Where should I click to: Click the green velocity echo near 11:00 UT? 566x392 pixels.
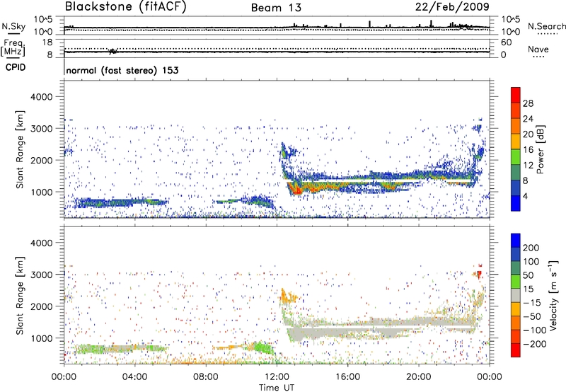coord(262,348)
